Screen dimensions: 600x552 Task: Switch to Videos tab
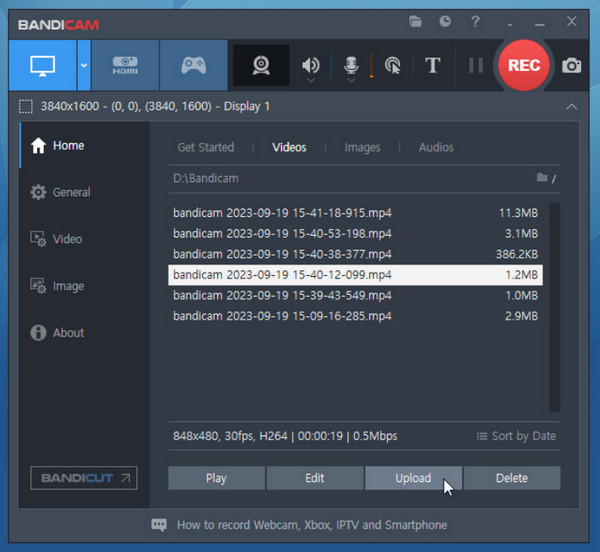pyautogui.click(x=289, y=147)
